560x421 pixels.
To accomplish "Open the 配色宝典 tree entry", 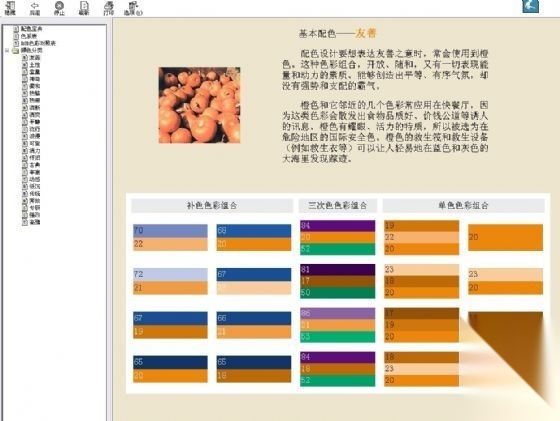I will tap(31, 29).
